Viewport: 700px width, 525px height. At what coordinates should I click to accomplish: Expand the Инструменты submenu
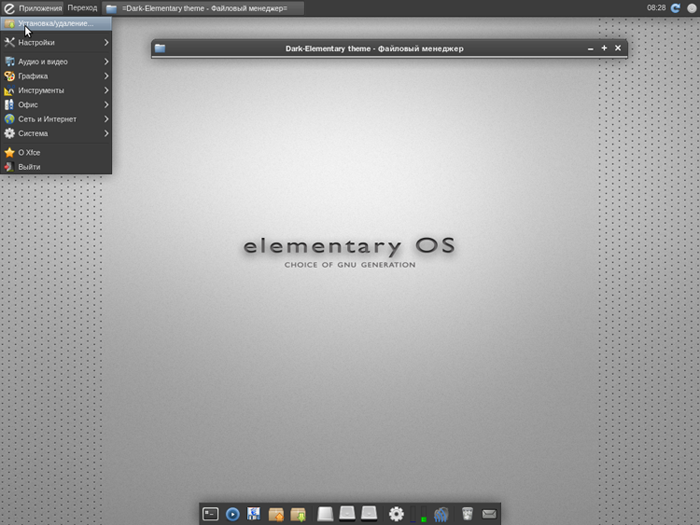point(56,90)
